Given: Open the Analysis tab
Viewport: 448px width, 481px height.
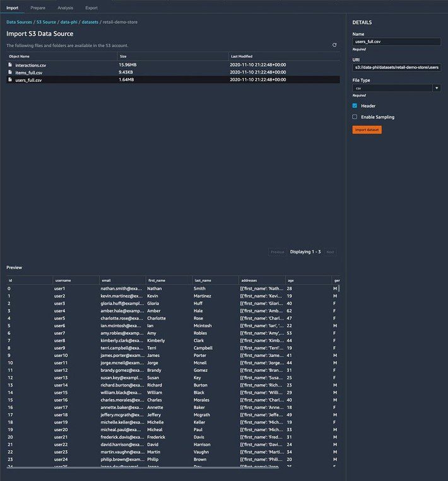Looking at the screenshot, I should tap(66, 8).
